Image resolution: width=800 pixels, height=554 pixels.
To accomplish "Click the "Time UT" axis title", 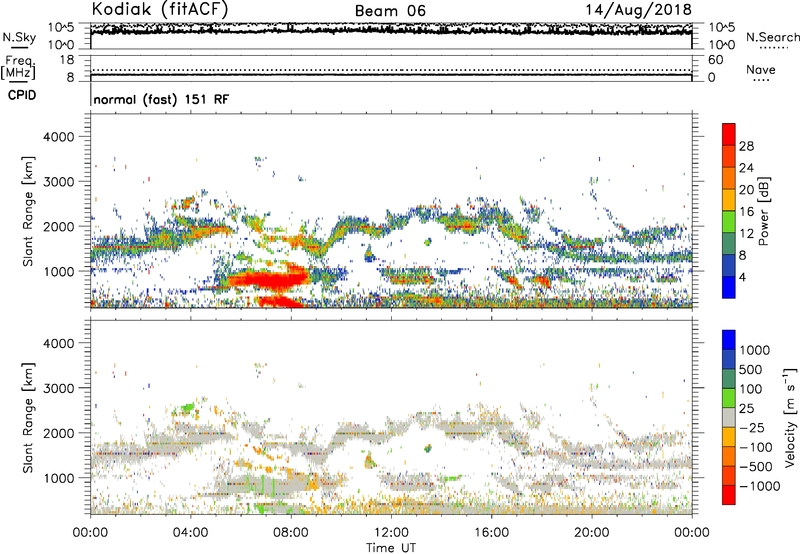I will (x=391, y=548).
